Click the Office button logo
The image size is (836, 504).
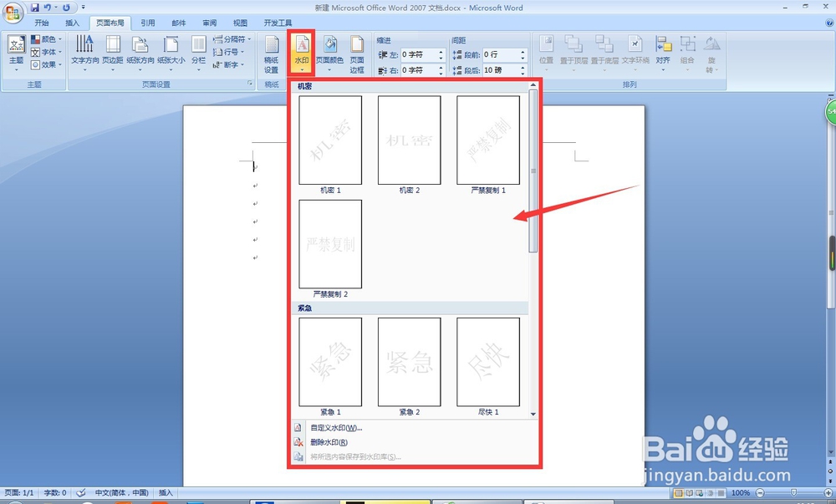coord(12,13)
